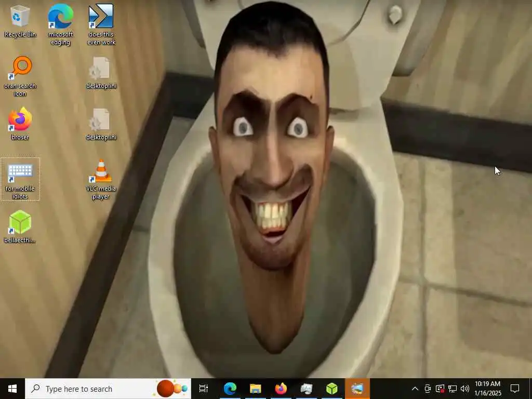Open the network status tray icon

(453, 389)
